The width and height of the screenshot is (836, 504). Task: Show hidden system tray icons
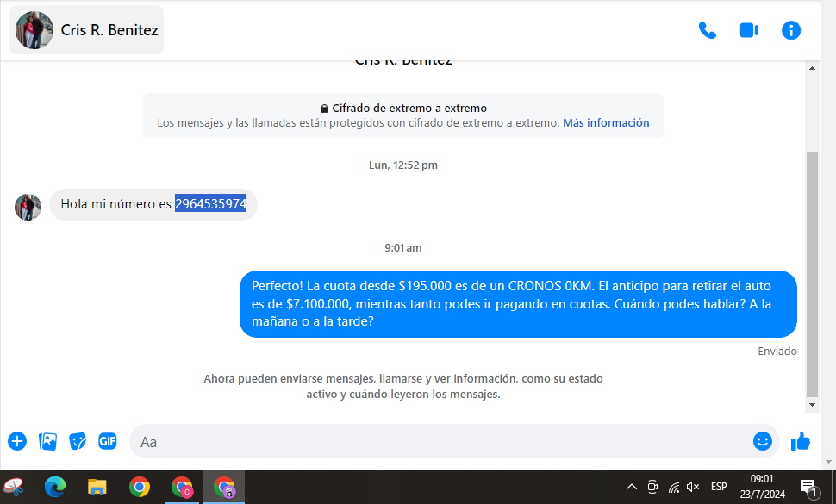click(631, 487)
